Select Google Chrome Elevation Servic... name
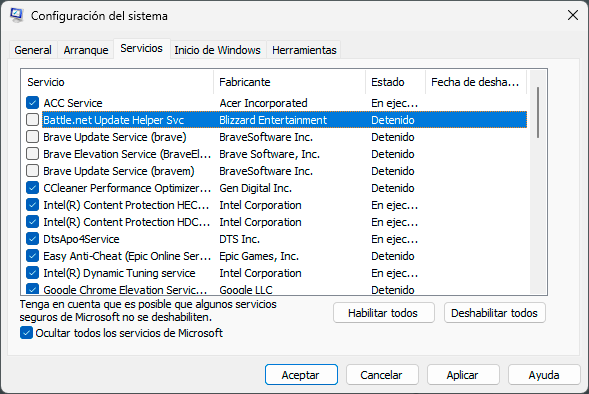589x394 pixels. coord(125,290)
